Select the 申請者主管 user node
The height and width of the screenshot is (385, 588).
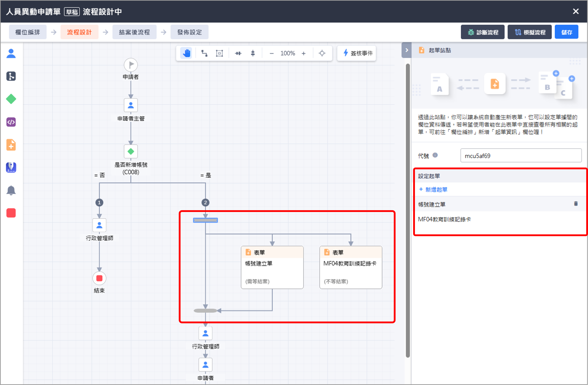(131, 105)
